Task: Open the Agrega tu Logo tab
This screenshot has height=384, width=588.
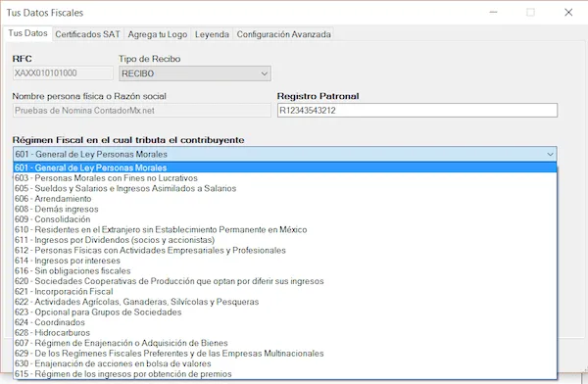Action: pos(157,34)
